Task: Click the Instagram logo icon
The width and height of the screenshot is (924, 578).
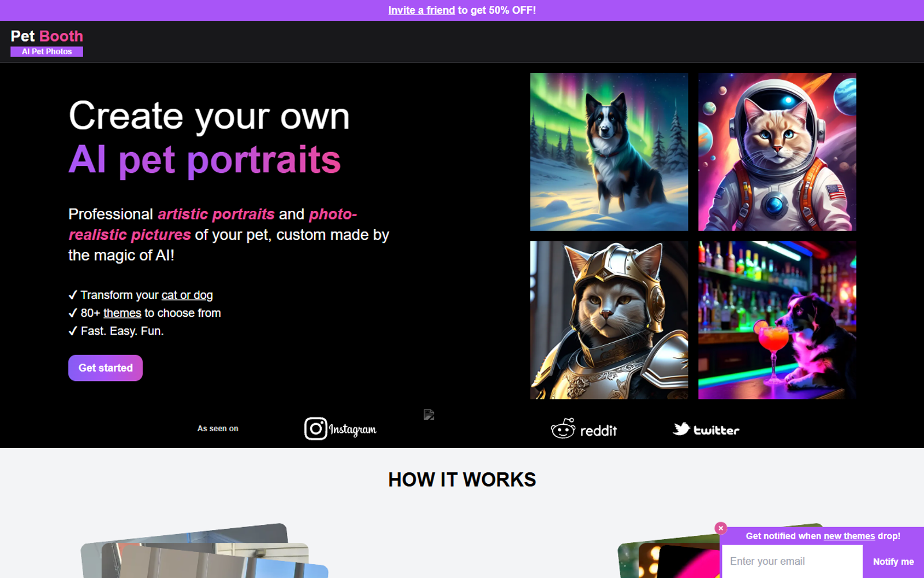Action: click(x=340, y=429)
